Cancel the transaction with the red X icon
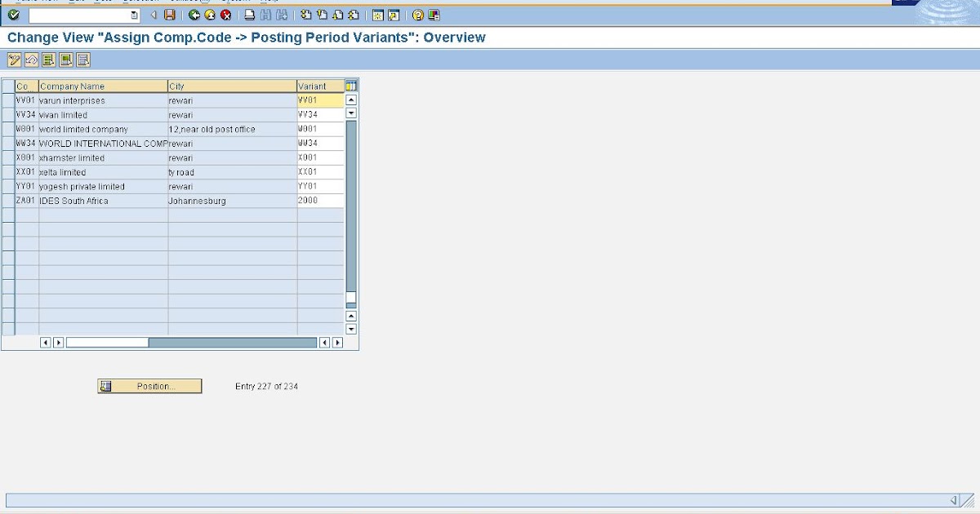The image size is (980, 514). tap(224, 14)
